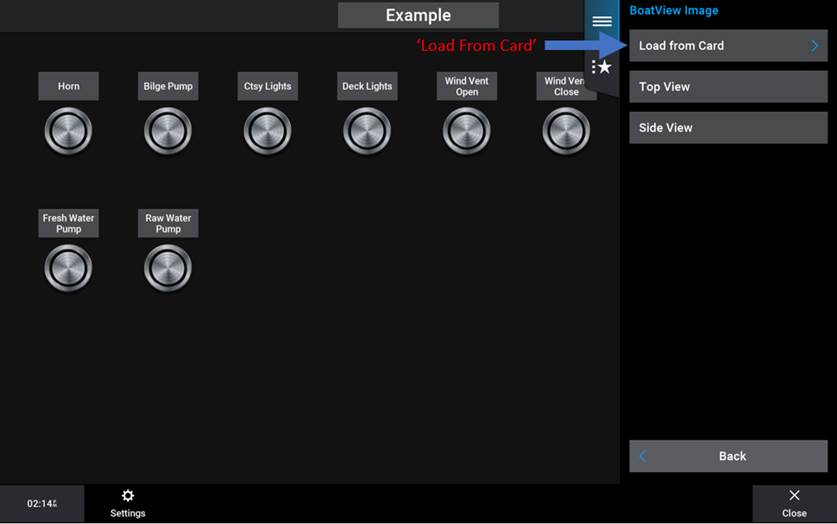
Task: Click the Example title bar
Action: coord(418,15)
